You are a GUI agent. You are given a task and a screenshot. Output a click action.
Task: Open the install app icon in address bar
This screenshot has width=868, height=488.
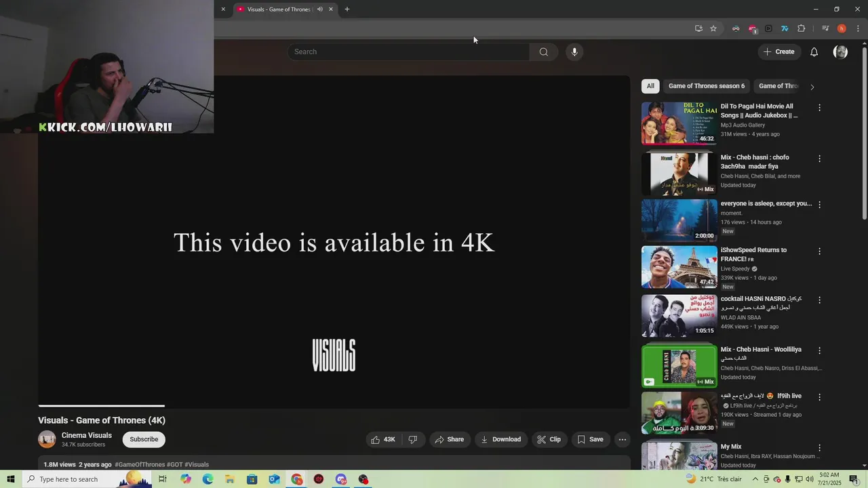[x=698, y=28]
